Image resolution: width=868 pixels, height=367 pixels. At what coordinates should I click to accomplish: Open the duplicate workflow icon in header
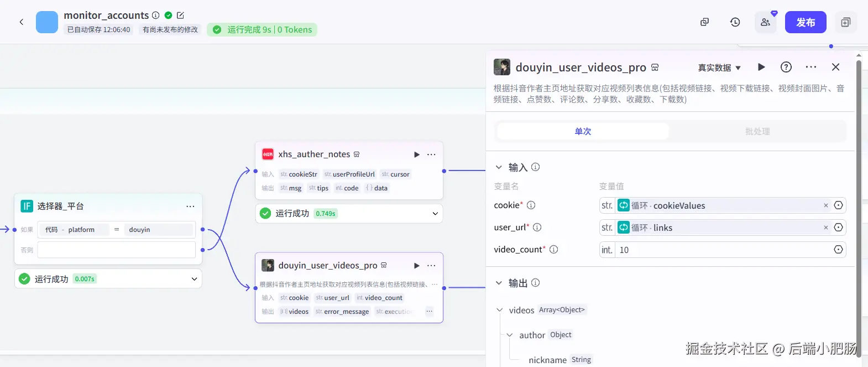pyautogui.click(x=704, y=22)
